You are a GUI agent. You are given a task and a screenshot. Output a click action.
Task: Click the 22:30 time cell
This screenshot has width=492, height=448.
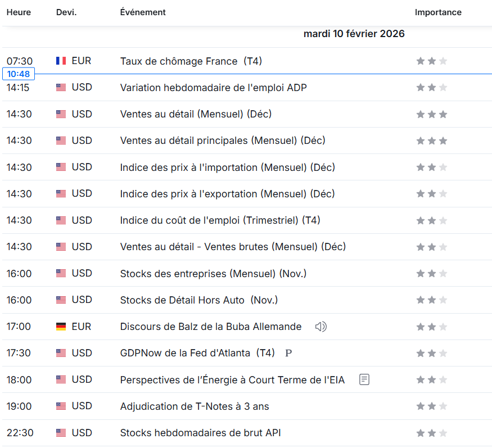[20, 433]
